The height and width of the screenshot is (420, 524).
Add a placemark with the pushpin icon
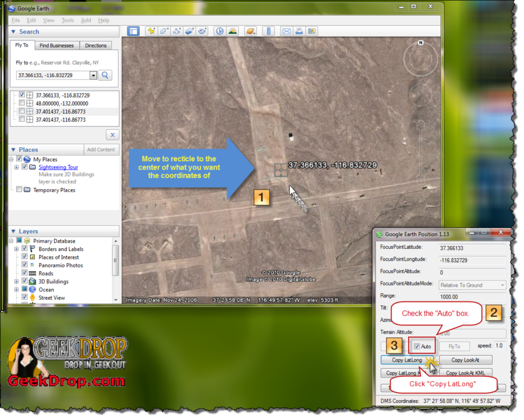click(x=151, y=31)
